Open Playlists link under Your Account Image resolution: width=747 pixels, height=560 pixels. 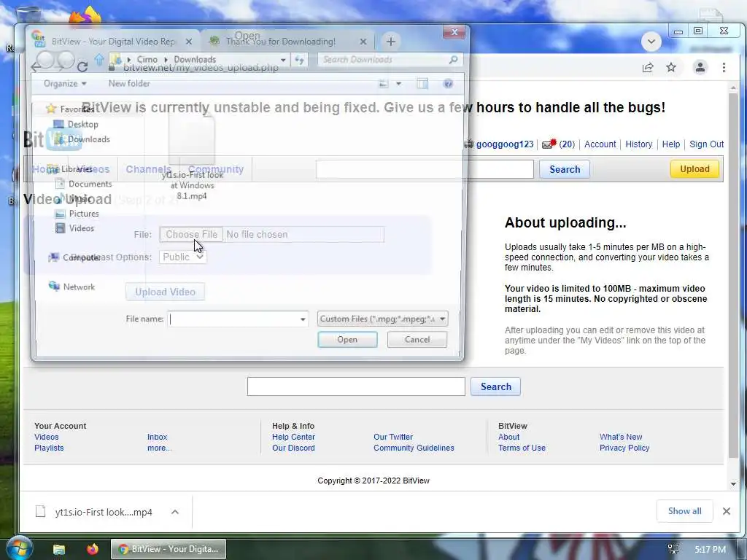49,448
